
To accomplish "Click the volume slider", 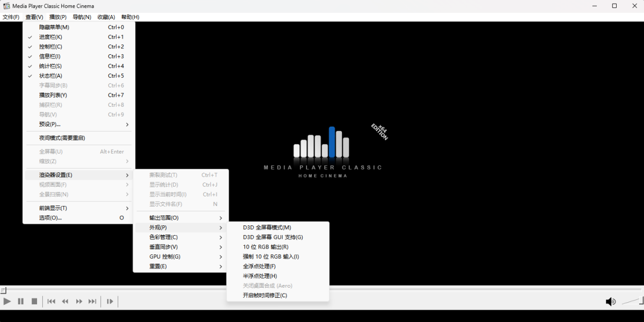I will tap(632, 302).
